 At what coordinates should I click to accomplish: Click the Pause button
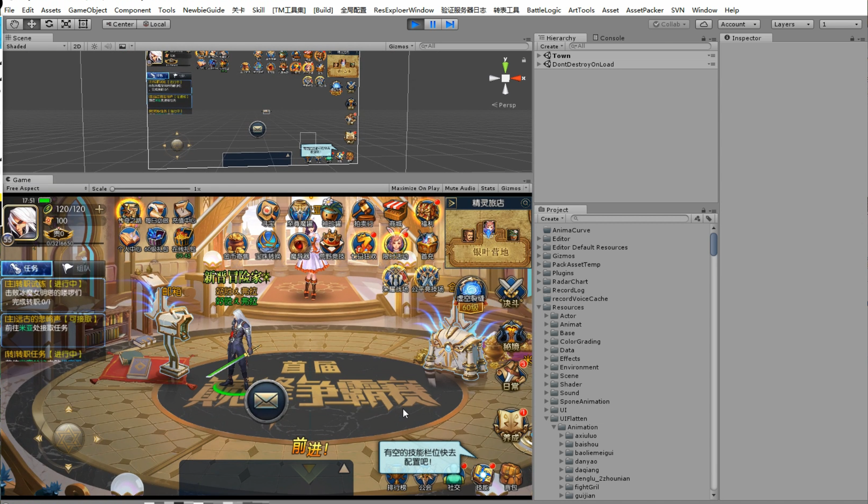click(432, 24)
